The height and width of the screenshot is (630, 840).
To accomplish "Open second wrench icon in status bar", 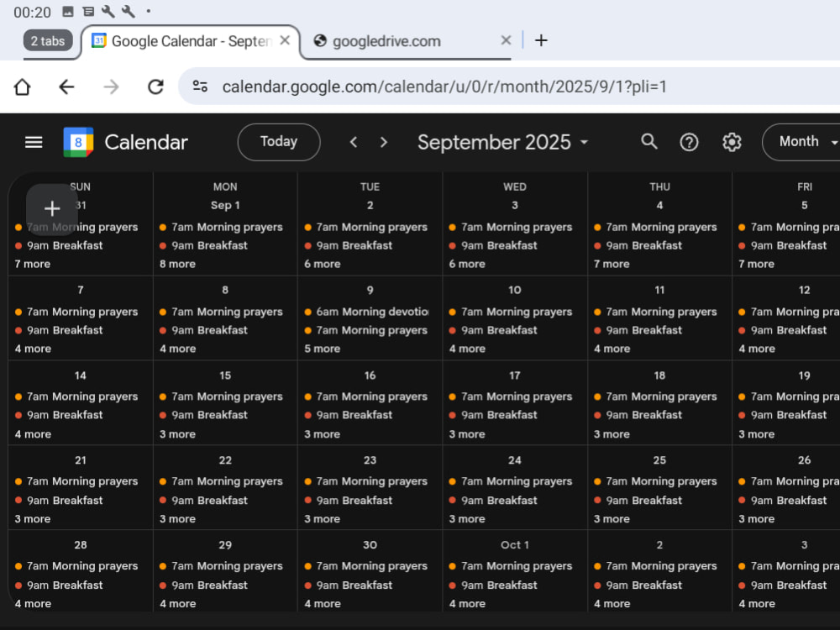I will pyautogui.click(x=129, y=11).
